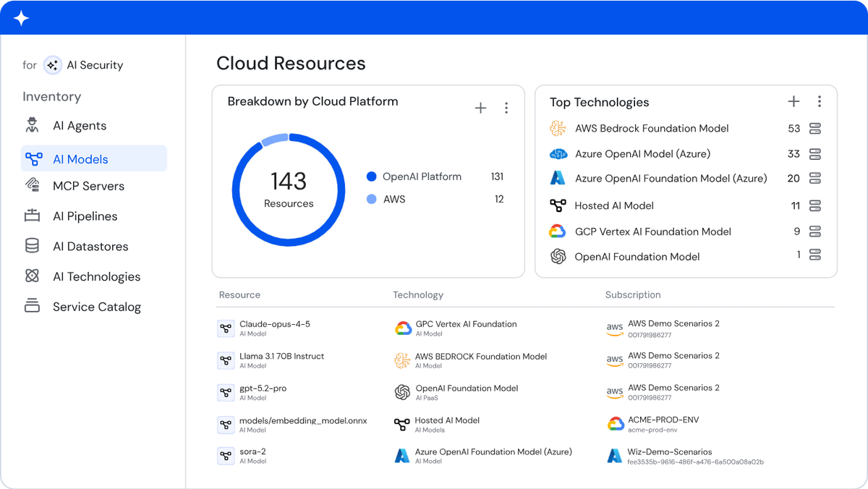Add widget to Breakdown by Cloud Platform
The width and height of the screenshot is (868, 489).
(x=480, y=108)
